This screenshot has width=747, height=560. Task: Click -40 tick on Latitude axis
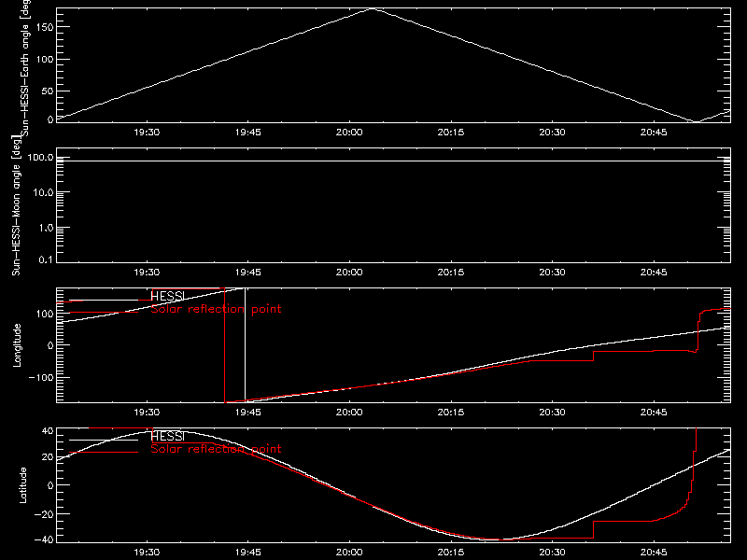44,539
